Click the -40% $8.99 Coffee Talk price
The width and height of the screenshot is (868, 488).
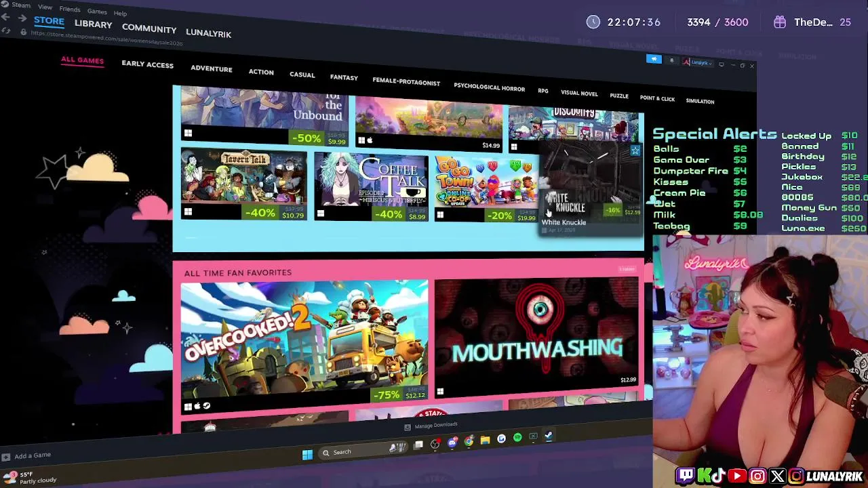point(401,214)
